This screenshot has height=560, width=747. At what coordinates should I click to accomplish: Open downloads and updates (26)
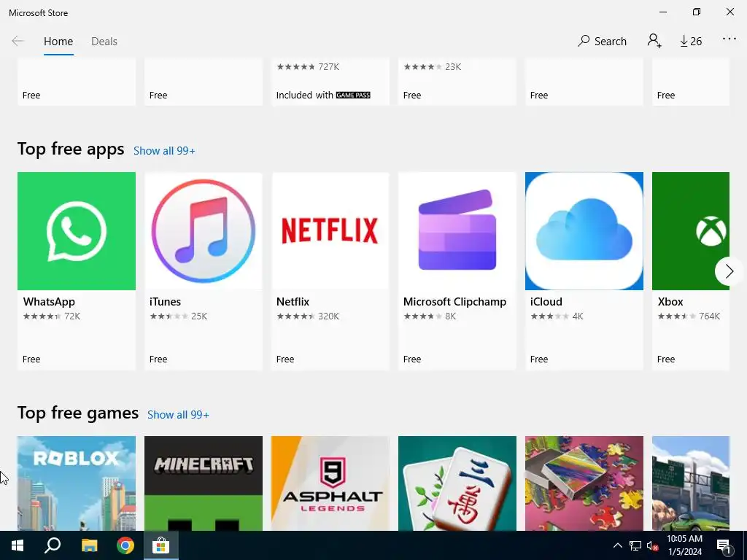click(691, 42)
